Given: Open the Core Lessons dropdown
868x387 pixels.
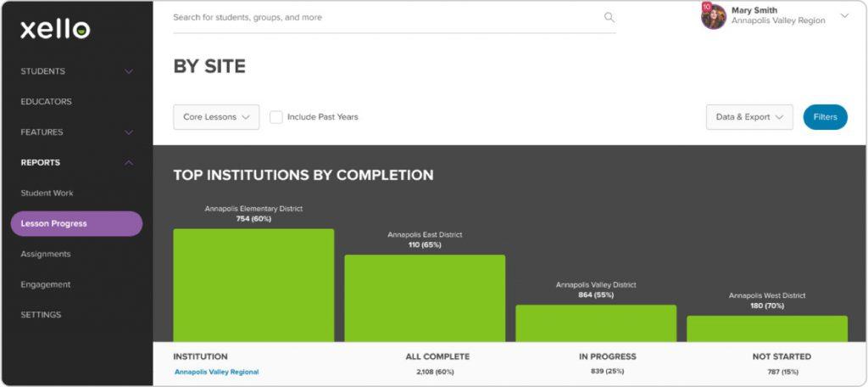Looking at the screenshot, I should (216, 117).
